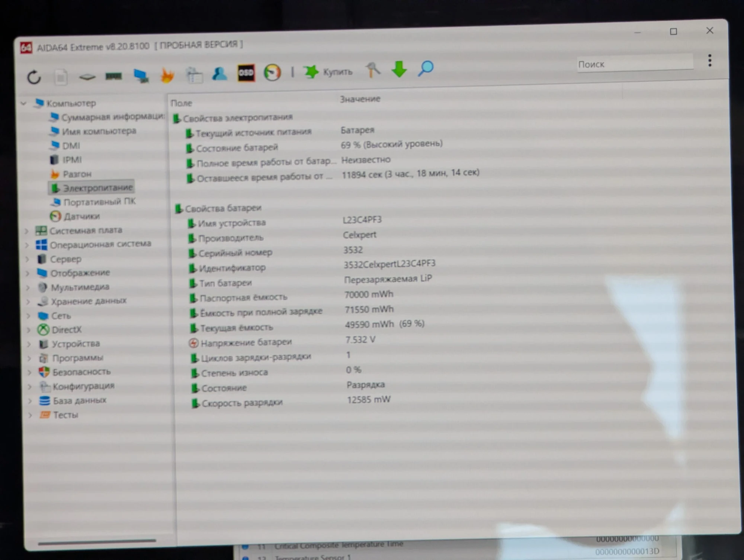Select Суммарная информация in the tree
This screenshot has height=560, width=744.
pos(107,117)
